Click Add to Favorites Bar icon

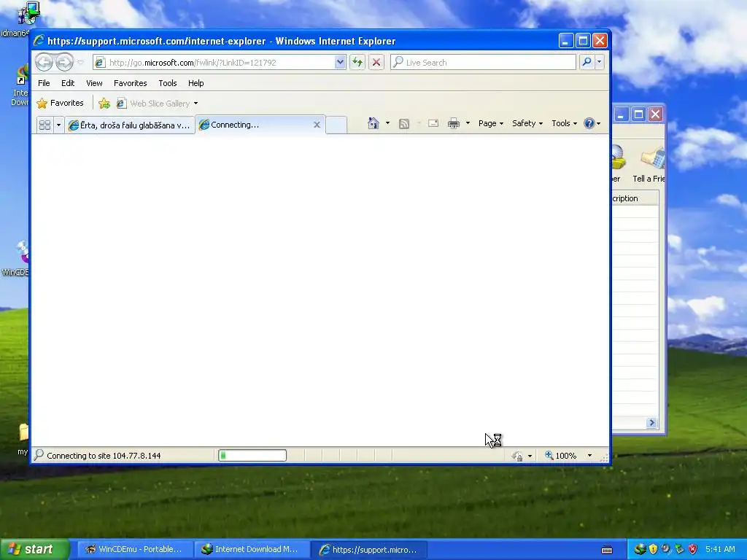(x=104, y=103)
